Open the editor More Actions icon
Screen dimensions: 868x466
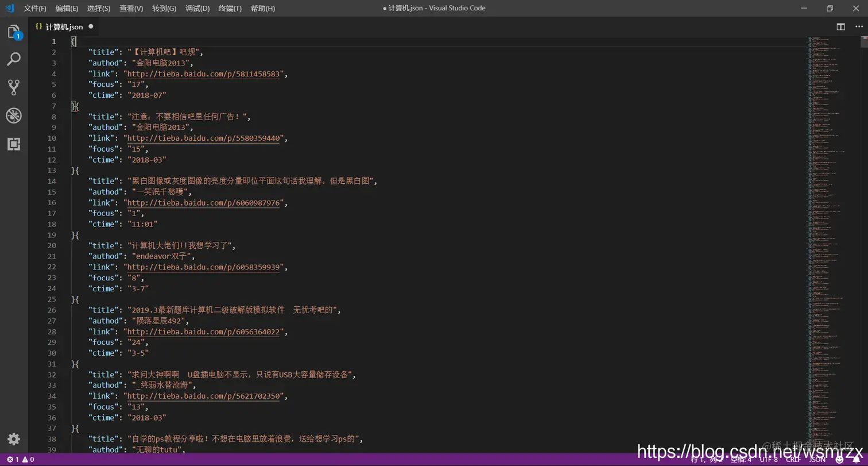pos(859,26)
